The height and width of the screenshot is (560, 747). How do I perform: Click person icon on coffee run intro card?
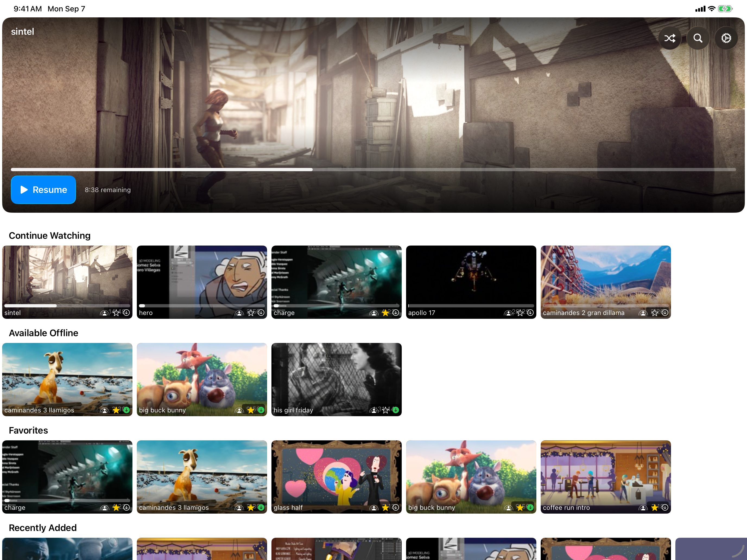pos(643,508)
